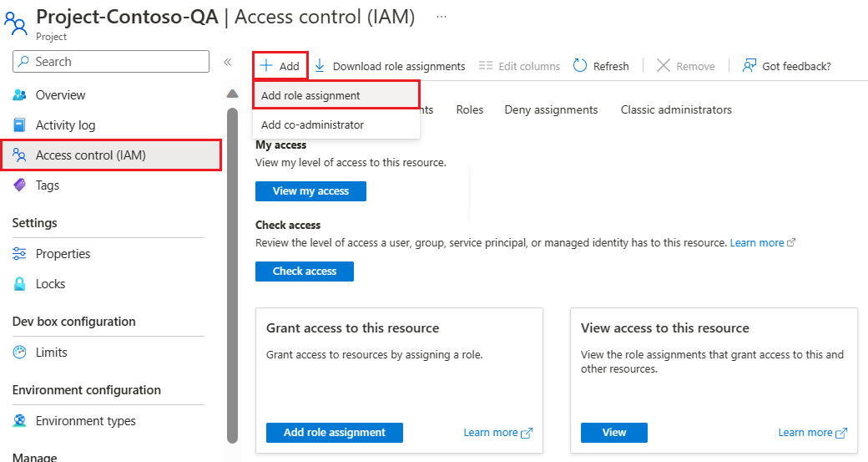
Task: Click the Limits gauge icon
Action: [x=19, y=353]
